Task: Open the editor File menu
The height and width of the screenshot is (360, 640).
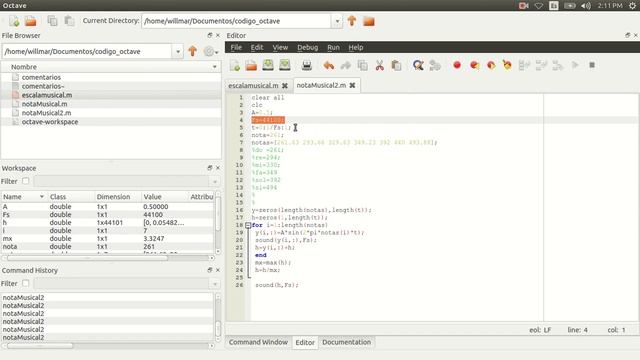Action: [236, 47]
